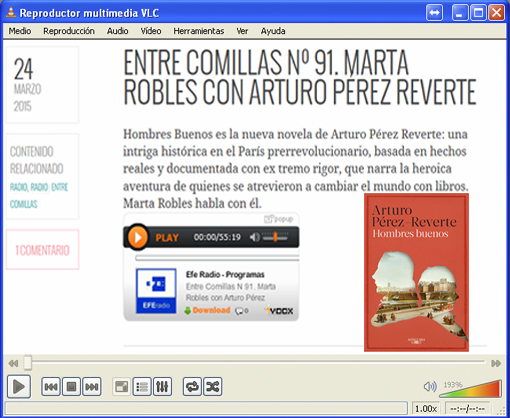This screenshot has height=418, width=510.
Task: Click the RADIO, RADIO: ENTRE COMILLAS link
Action: [39, 195]
